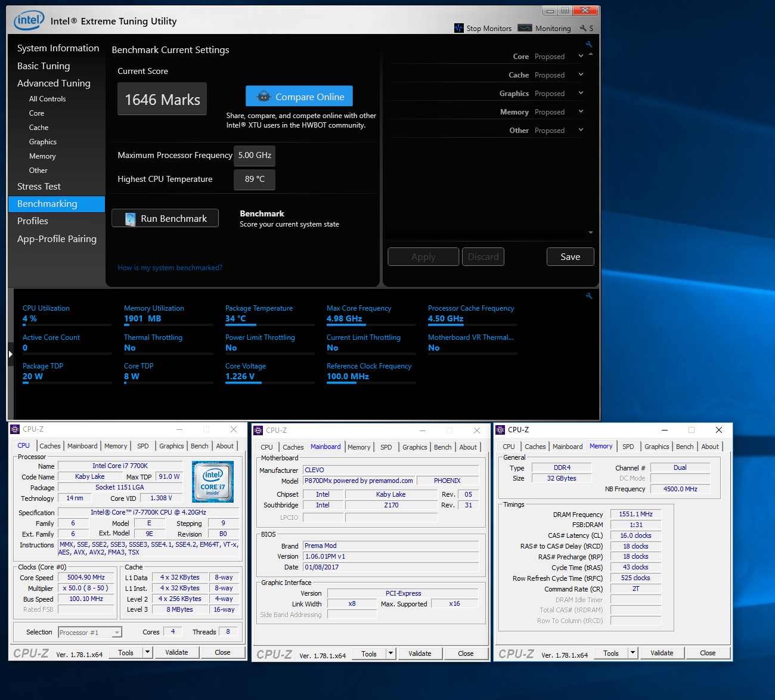The height and width of the screenshot is (700, 775).
Task: Click the 89 °C highest temperature value
Action: click(255, 179)
